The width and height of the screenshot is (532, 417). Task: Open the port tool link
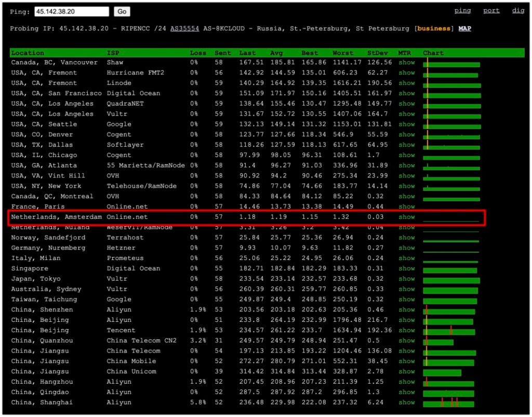pos(491,10)
